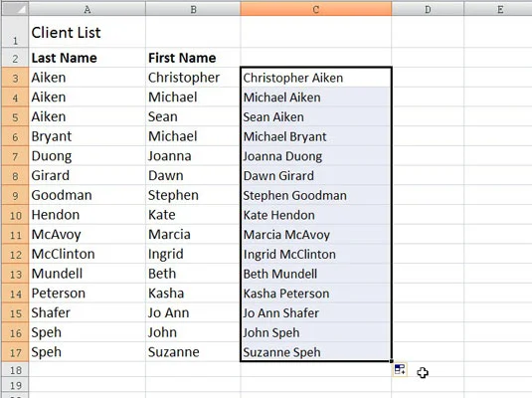Select row 18 header
The height and width of the screenshot is (398, 532).
tap(15, 369)
